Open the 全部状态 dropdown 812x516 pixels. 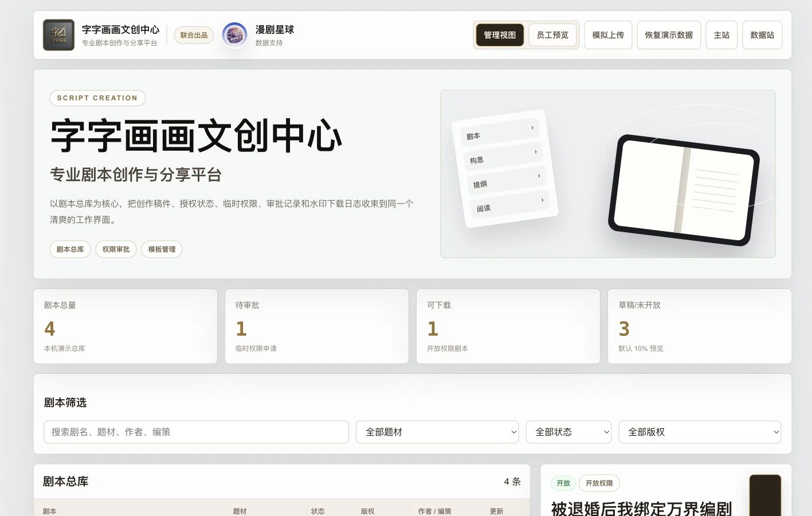point(569,432)
